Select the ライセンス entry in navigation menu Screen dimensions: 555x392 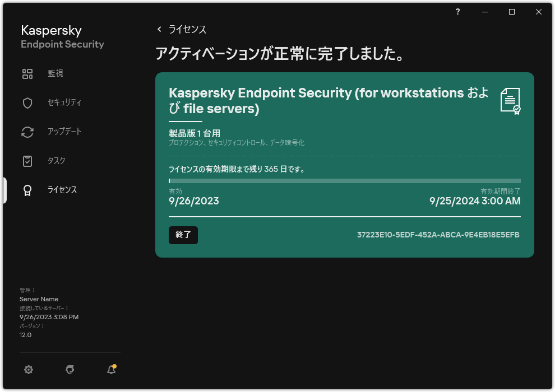(x=62, y=190)
